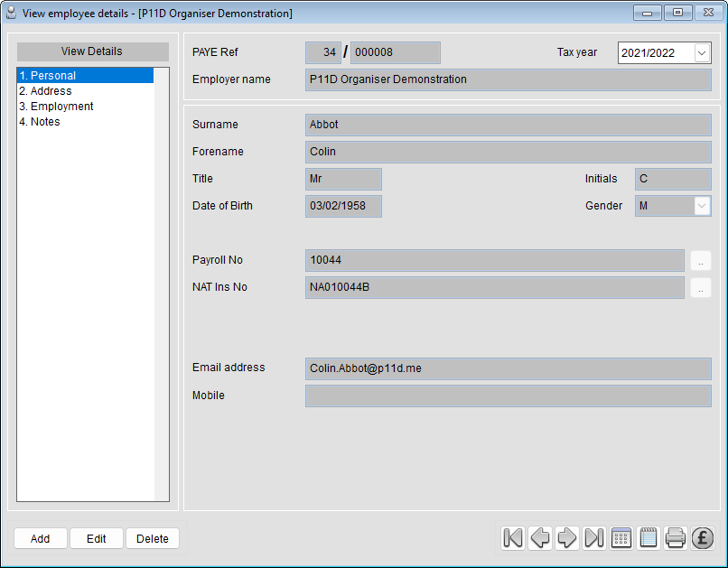Viewport: 728px width, 568px height.
Task: Advance to the next employee record
Action: [x=567, y=537]
